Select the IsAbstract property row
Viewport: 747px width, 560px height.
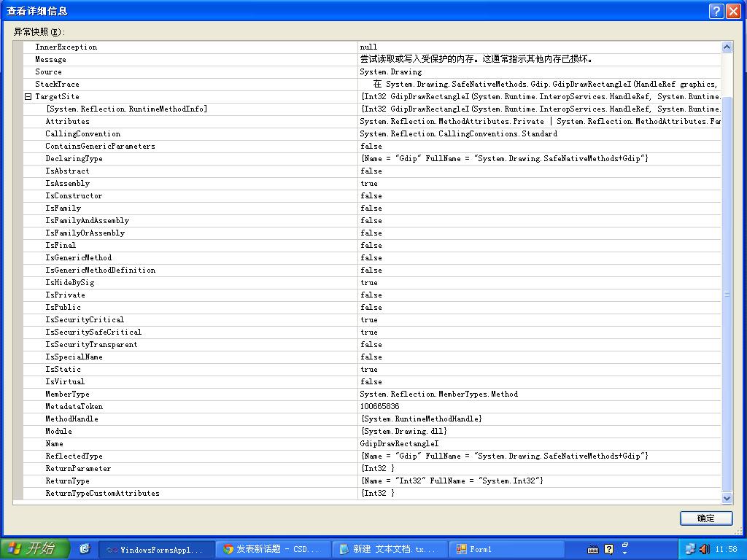point(371,171)
